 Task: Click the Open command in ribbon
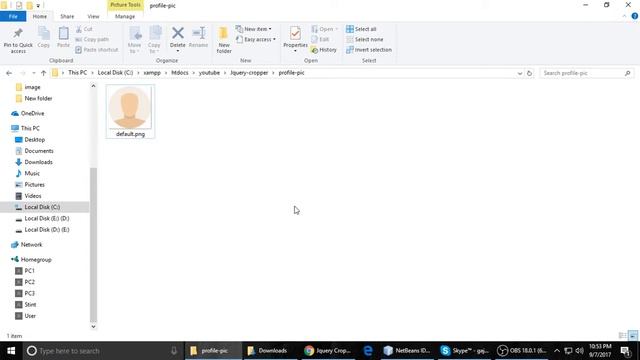[x=324, y=29]
